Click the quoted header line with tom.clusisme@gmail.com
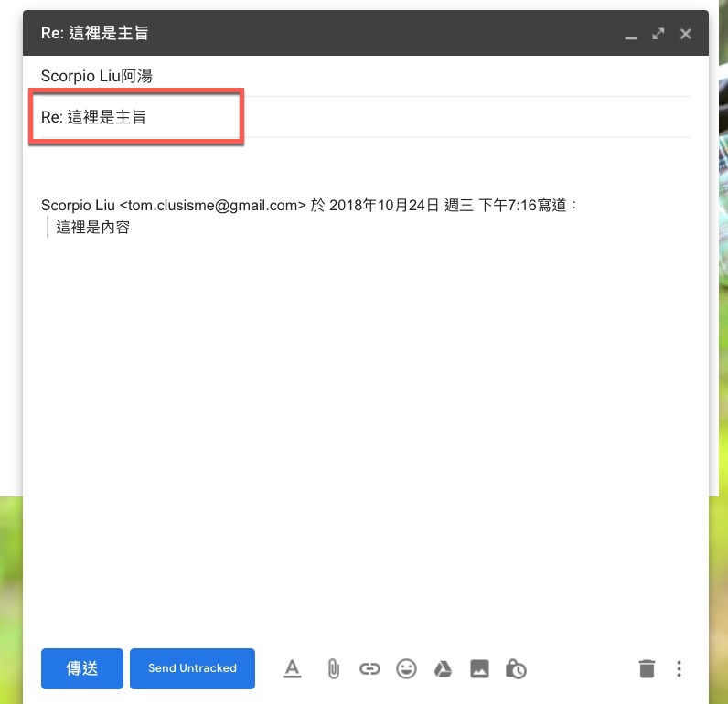The width and height of the screenshot is (728, 704). pos(309,205)
